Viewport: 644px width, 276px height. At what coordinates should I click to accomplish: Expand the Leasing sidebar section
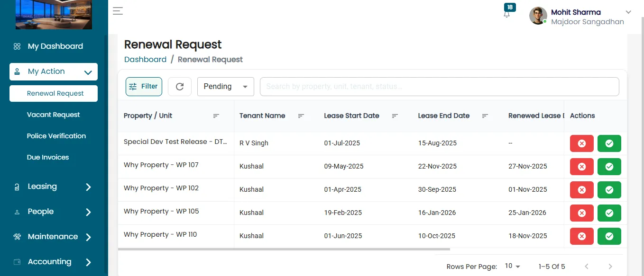[x=54, y=187]
